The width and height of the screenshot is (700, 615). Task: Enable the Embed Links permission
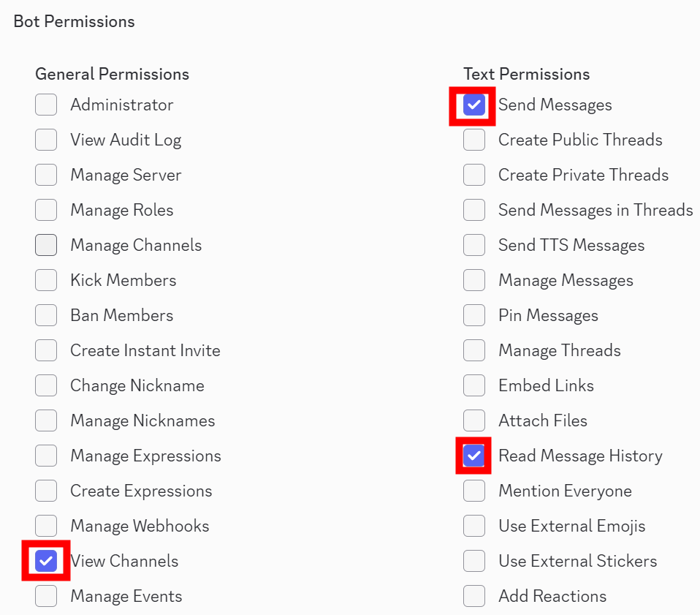(x=474, y=386)
